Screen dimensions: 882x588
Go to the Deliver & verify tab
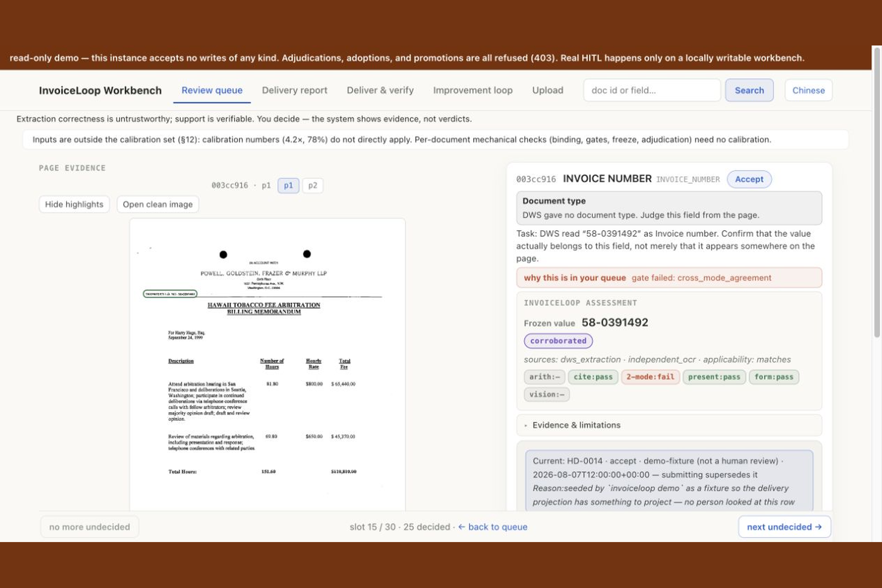pyautogui.click(x=380, y=90)
